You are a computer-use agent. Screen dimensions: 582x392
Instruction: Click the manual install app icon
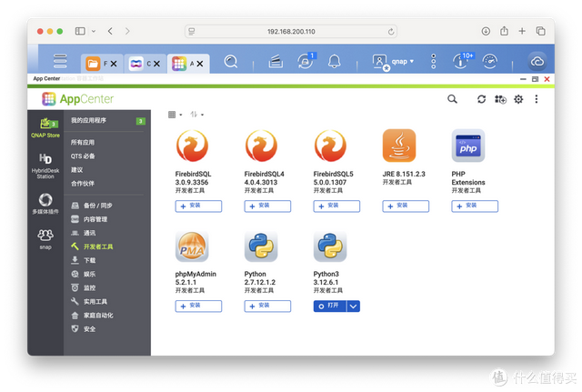click(x=500, y=99)
